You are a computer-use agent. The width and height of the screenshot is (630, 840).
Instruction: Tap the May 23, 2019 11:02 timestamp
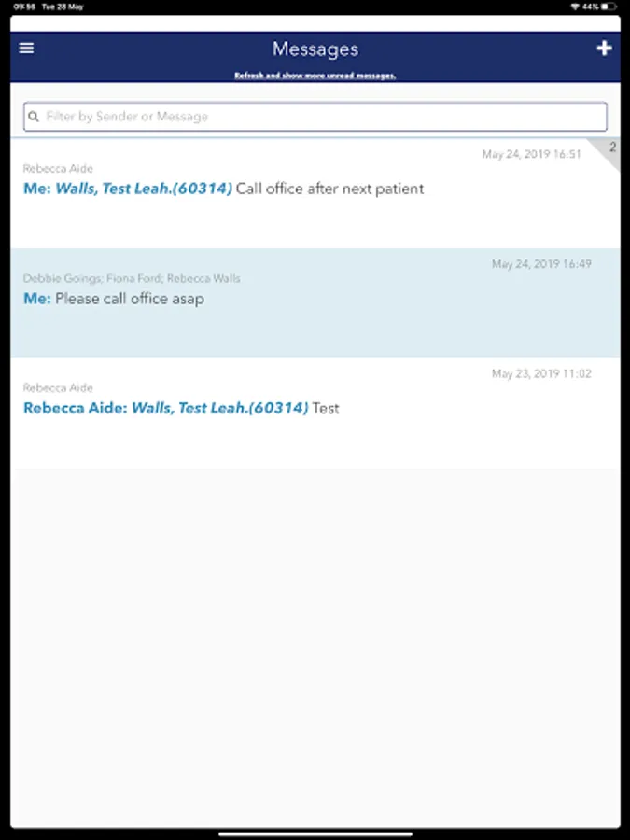[541, 374]
